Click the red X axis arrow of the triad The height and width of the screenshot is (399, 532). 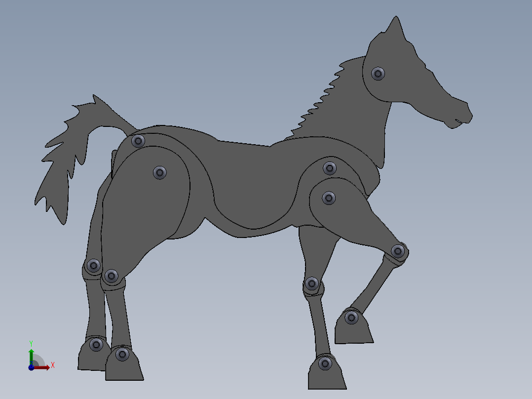coord(42,368)
